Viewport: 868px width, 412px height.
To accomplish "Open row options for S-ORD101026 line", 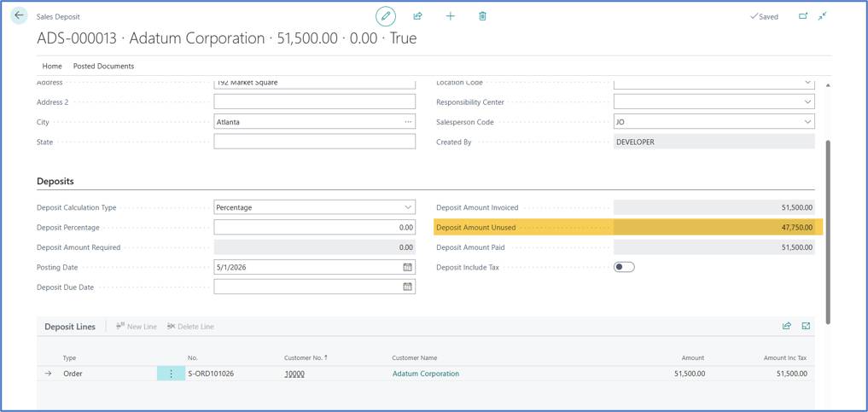I will click(x=171, y=374).
